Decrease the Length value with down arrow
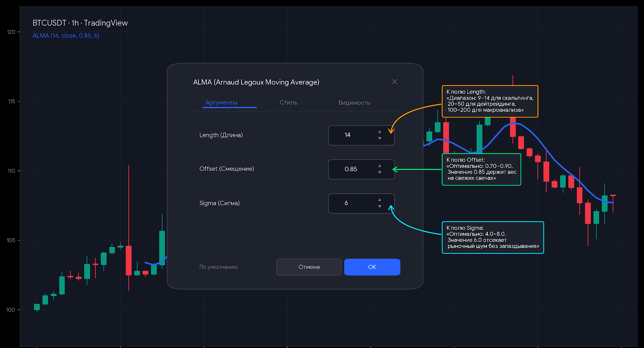The image size is (644, 348). pyautogui.click(x=380, y=139)
